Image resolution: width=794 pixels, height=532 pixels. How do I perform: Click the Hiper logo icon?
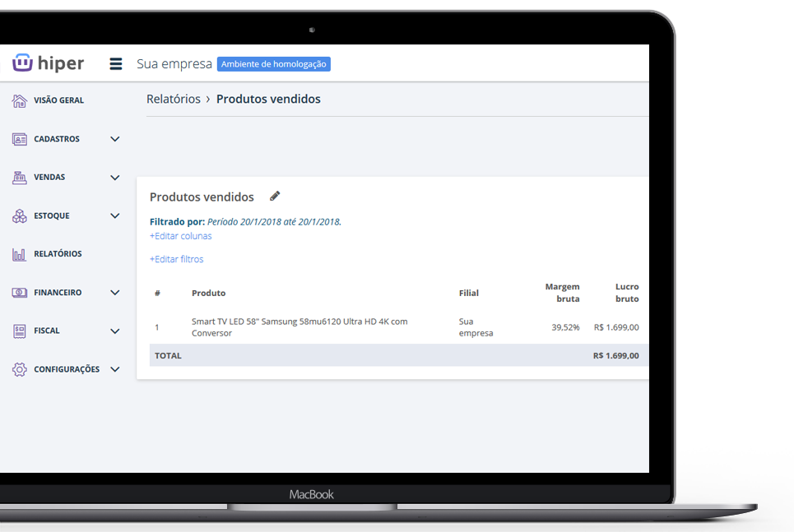coord(22,62)
